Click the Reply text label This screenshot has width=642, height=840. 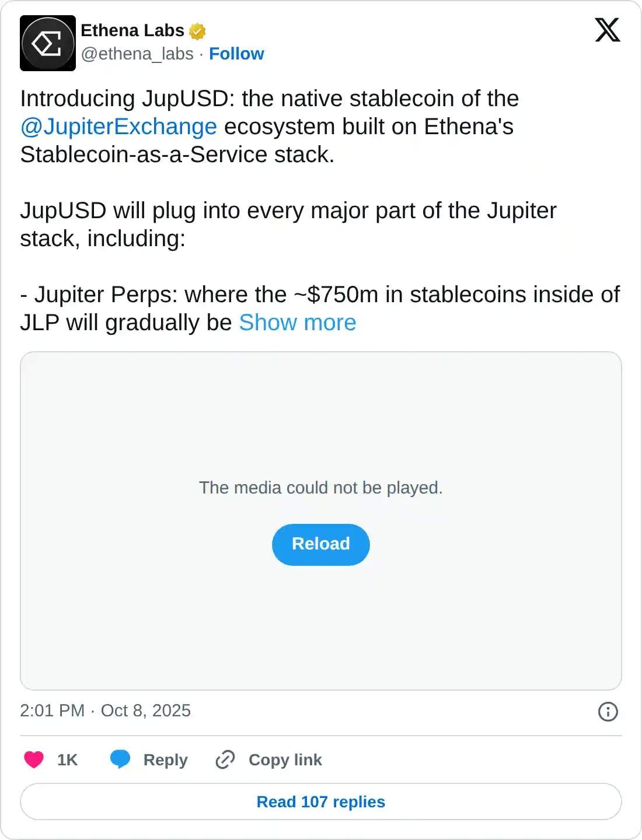165,759
